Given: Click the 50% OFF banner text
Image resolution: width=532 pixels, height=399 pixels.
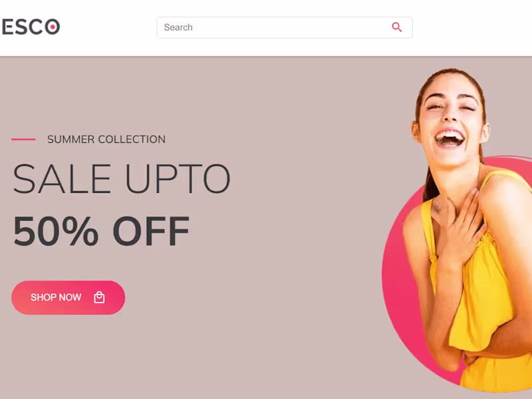Looking at the screenshot, I should point(101,231).
